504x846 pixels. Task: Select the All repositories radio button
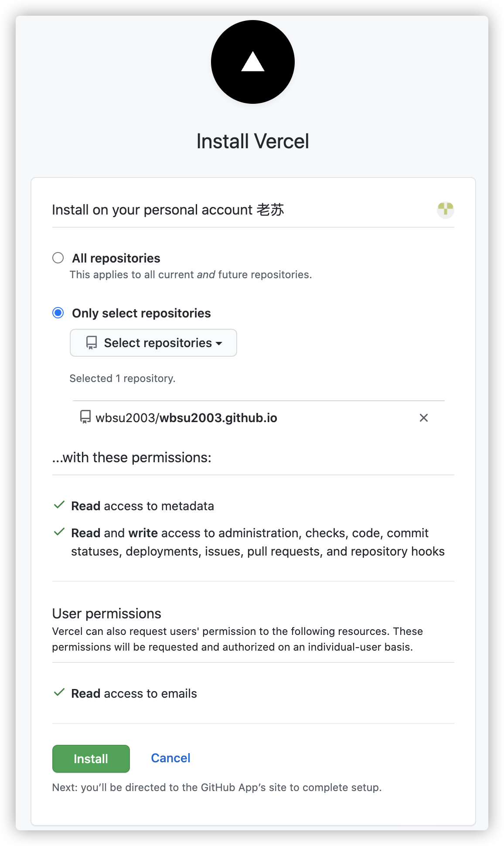click(58, 258)
